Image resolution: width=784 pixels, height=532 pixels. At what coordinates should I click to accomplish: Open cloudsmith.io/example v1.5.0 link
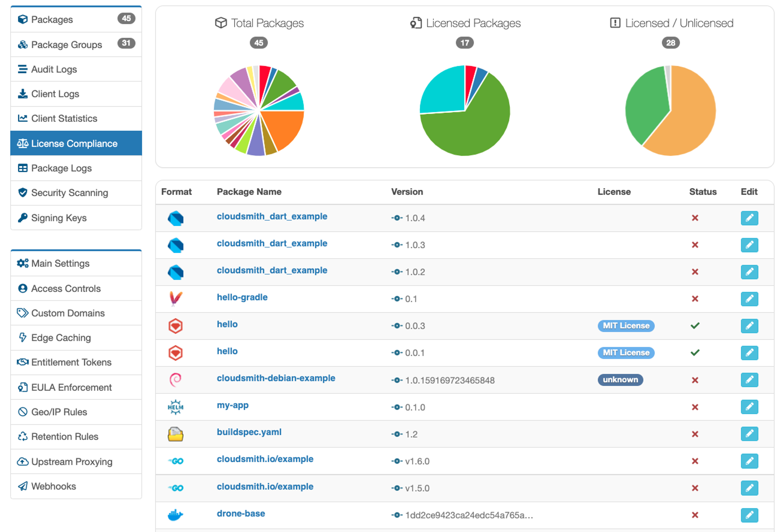coord(265,486)
